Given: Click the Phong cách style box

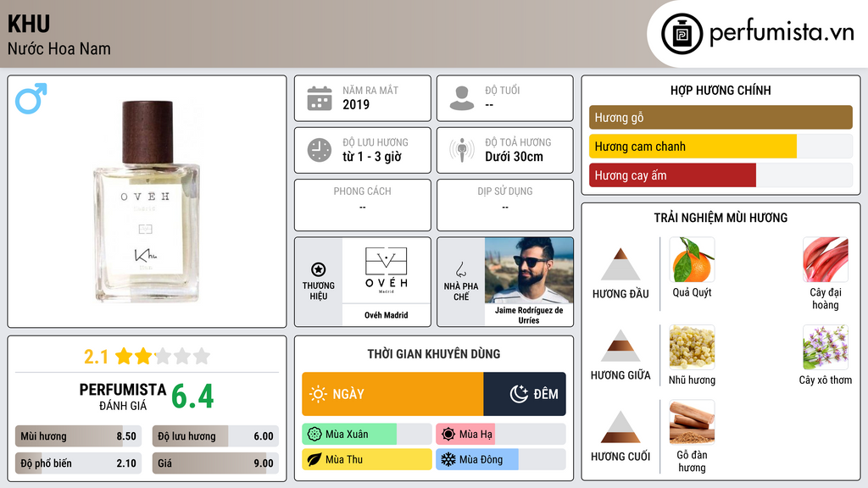Looking at the screenshot, I should [x=363, y=205].
